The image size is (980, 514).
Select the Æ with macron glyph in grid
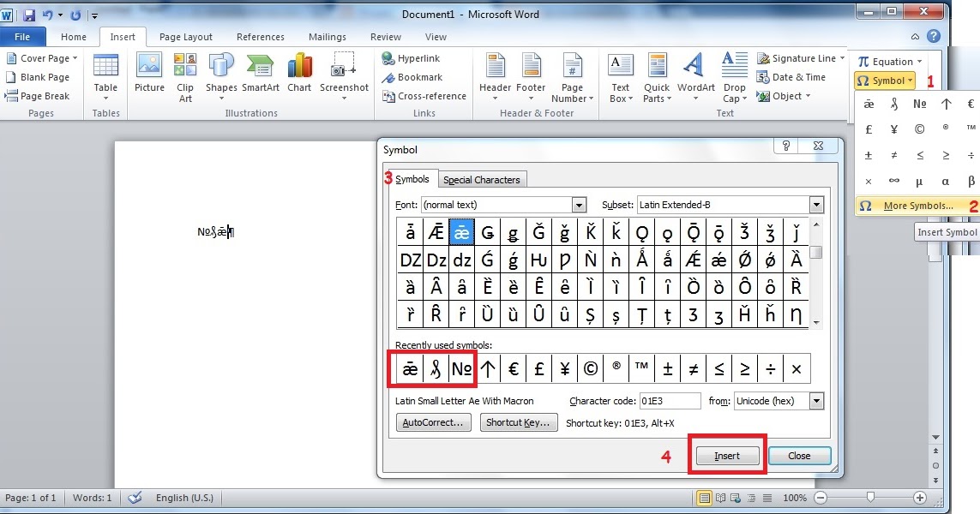point(436,232)
